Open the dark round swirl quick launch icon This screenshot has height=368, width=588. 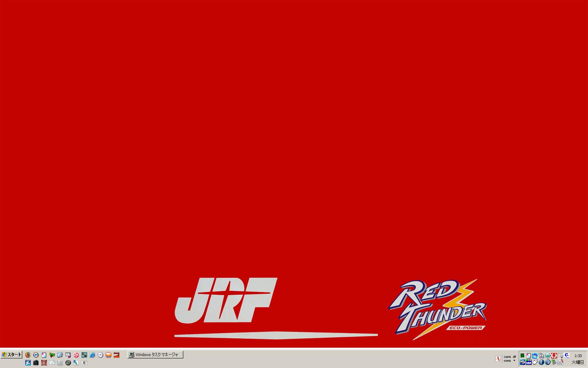[x=68, y=363]
